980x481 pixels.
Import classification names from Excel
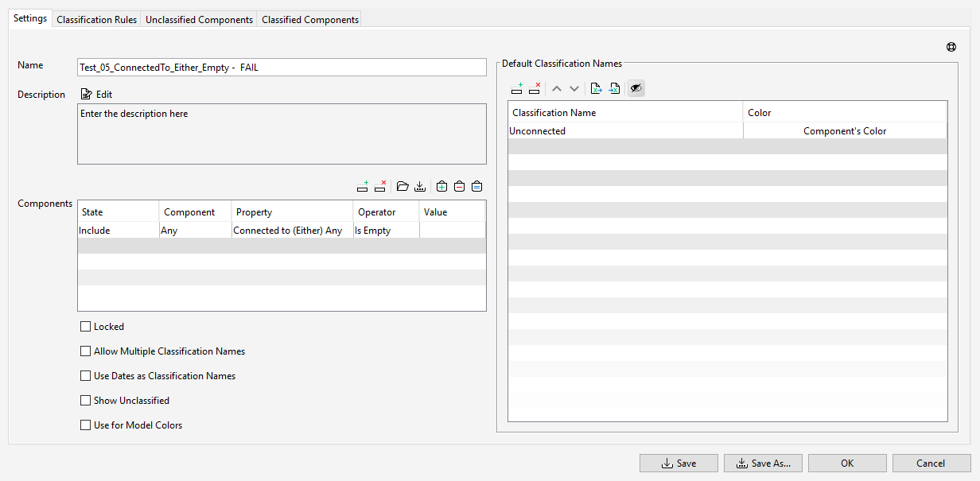614,88
